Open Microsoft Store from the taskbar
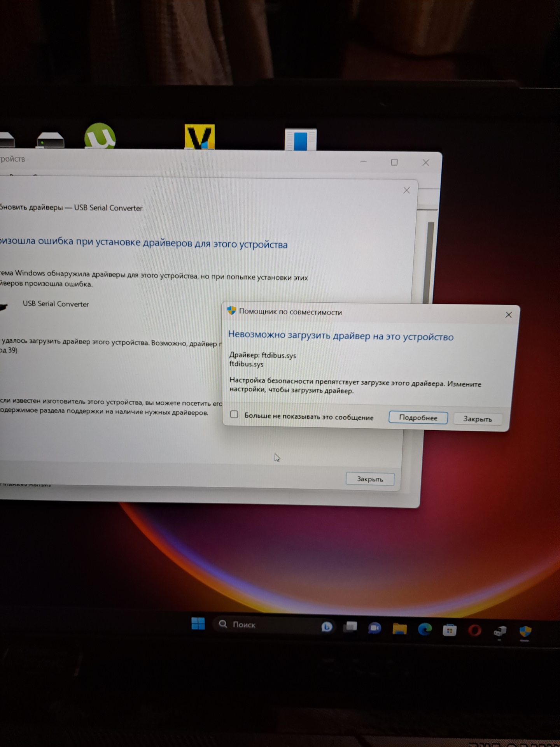The image size is (560, 747). [450, 630]
